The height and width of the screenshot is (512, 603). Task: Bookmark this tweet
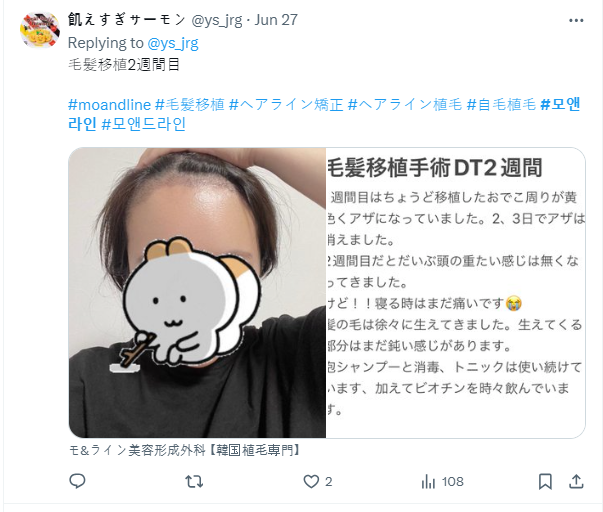click(x=545, y=482)
